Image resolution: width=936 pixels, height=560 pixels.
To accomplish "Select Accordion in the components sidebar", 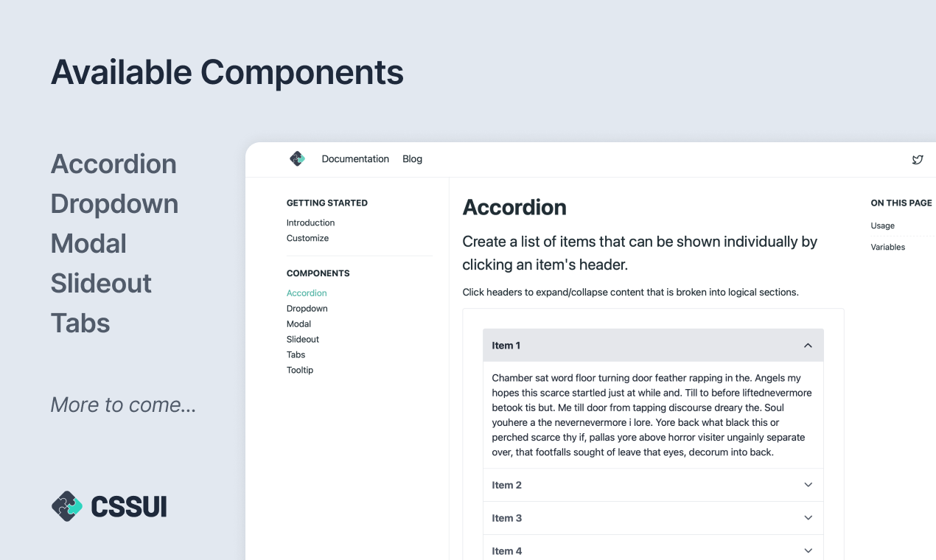I will coord(307,293).
